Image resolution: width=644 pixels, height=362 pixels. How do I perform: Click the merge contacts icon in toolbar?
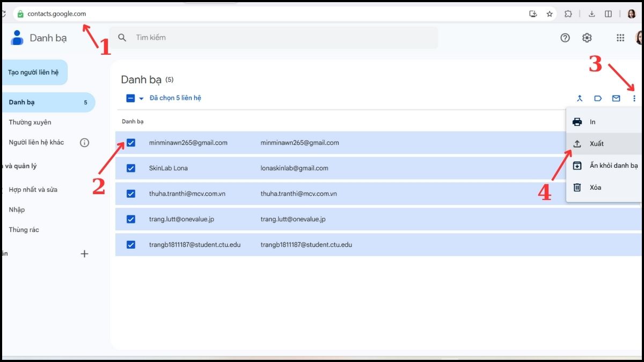580,98
